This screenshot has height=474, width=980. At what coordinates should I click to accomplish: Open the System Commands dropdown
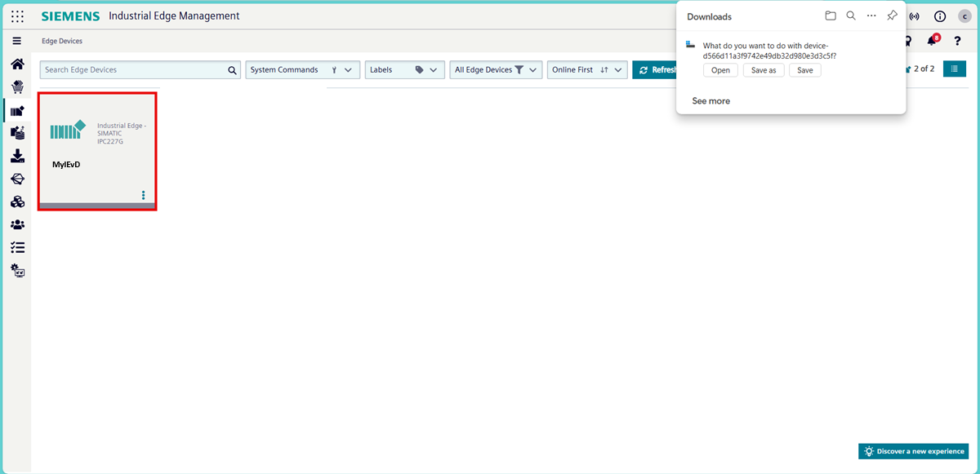coord(302,69)
